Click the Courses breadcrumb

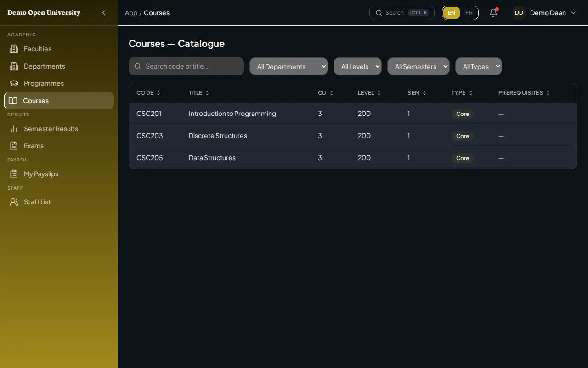(157, 13)
